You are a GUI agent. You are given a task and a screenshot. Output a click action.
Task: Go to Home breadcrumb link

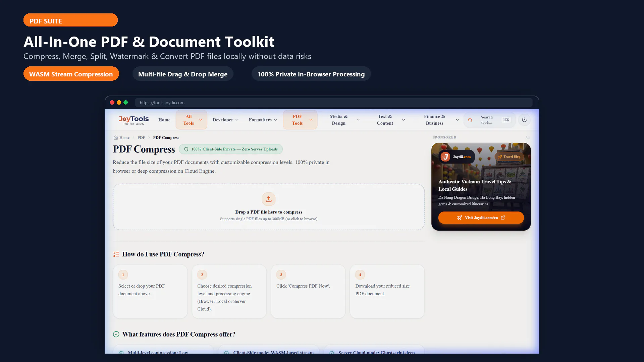(x=124, y=138)
